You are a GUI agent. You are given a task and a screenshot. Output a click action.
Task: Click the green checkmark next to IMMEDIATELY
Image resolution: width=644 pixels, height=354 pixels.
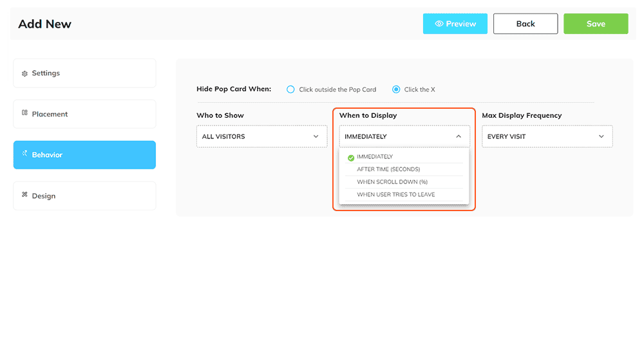point(351,158)
